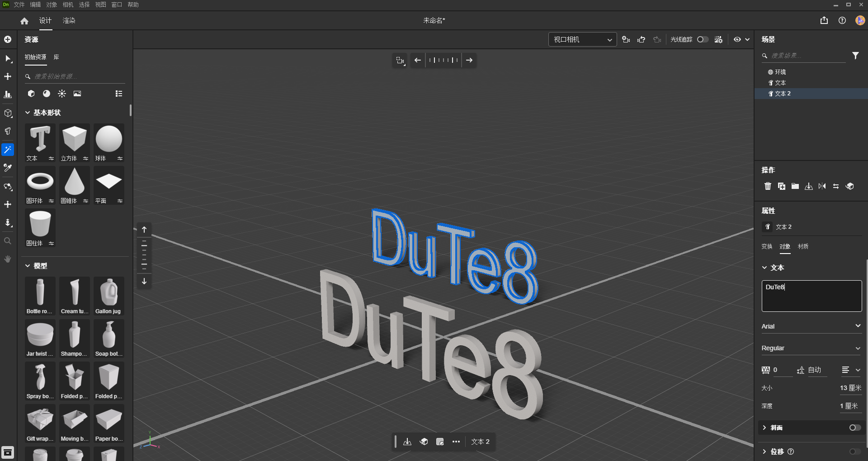Filter assets by lights icon
This screenshot has width=868, height=461.
point(62,94)
